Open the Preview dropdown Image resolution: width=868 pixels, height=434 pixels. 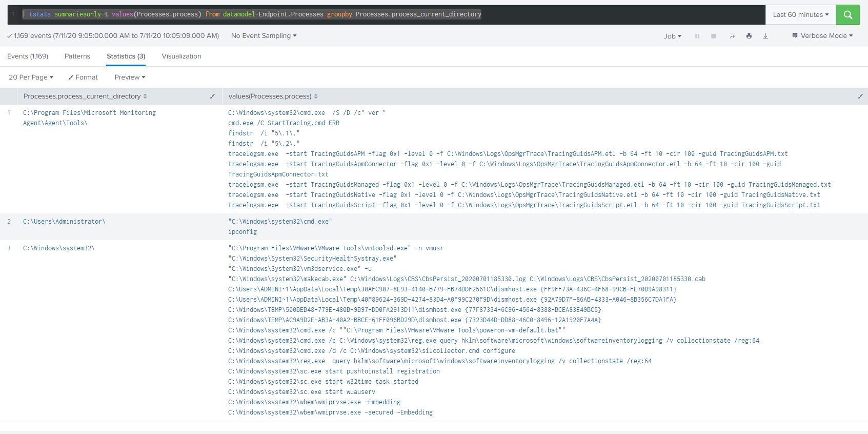pyautogui.click(x=130, y=77)
